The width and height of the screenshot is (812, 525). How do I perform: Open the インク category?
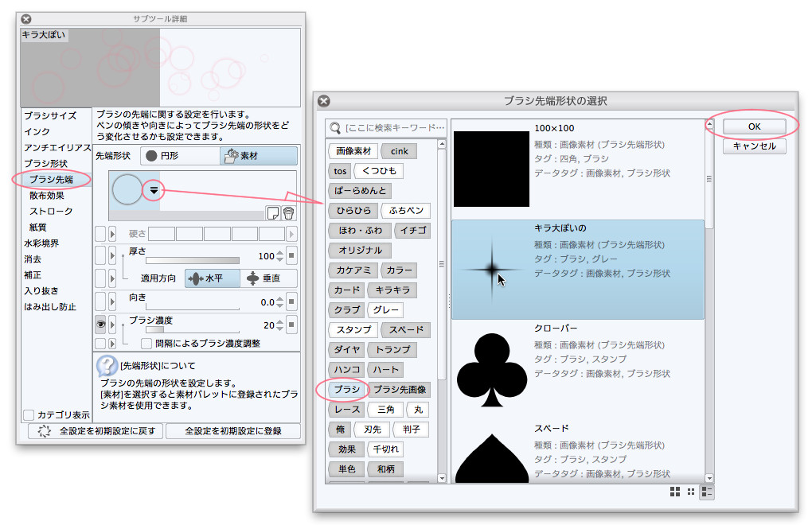[x=37, y=131]
